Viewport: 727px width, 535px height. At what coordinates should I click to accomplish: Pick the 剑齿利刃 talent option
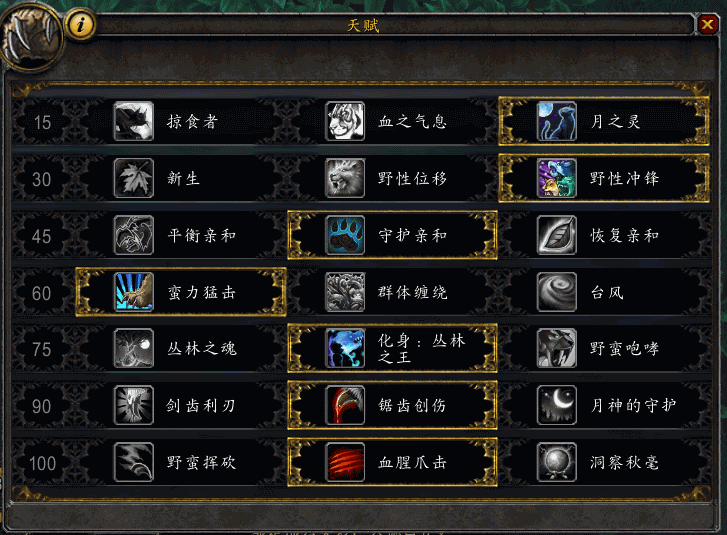[x=181, y=406]
